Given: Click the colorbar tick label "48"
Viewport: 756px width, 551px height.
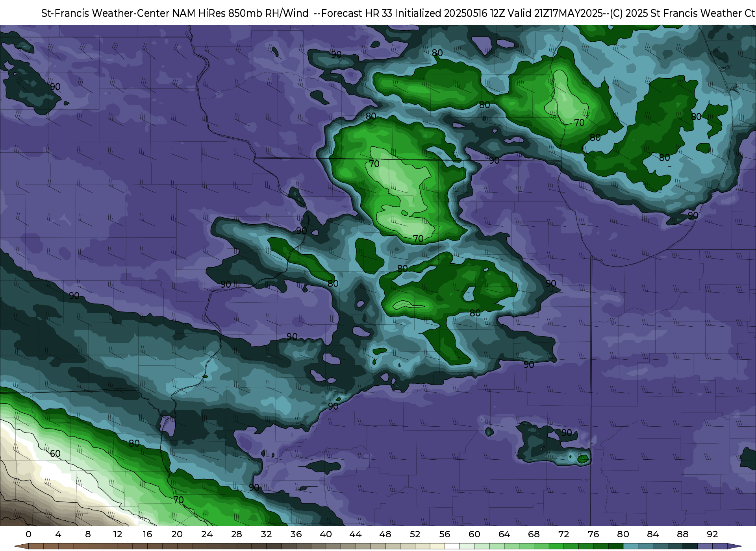Looking at the screenshot, I should [x=385, y=534].
